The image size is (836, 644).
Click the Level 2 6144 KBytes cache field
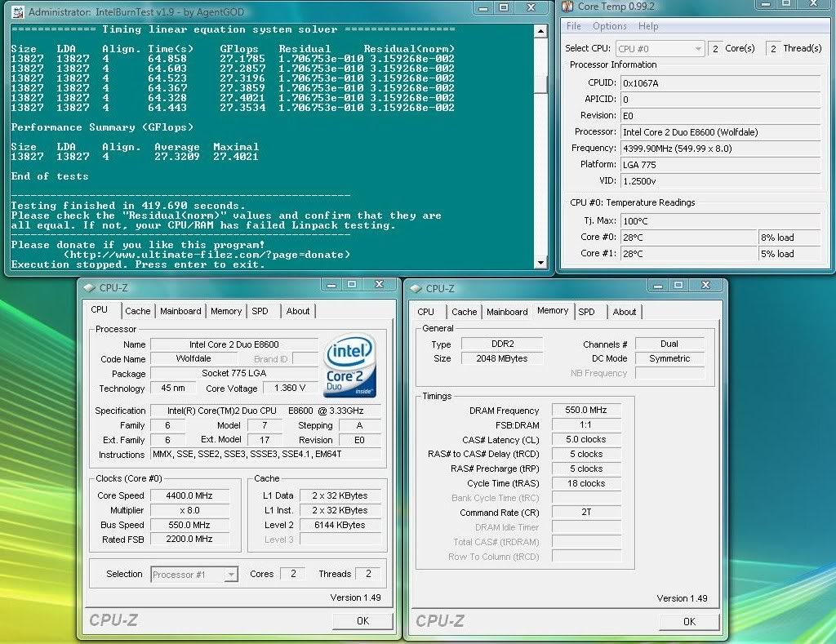tap(340, 525)
